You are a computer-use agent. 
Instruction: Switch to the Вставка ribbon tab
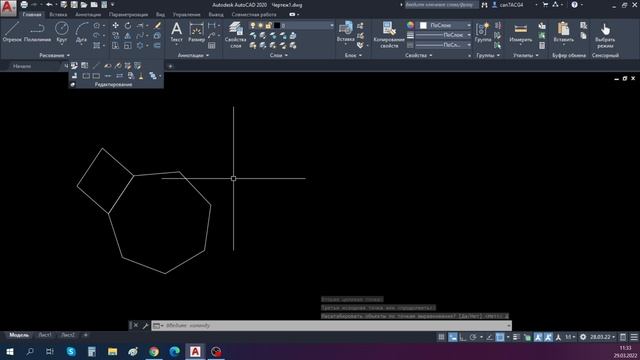(58, 14)
